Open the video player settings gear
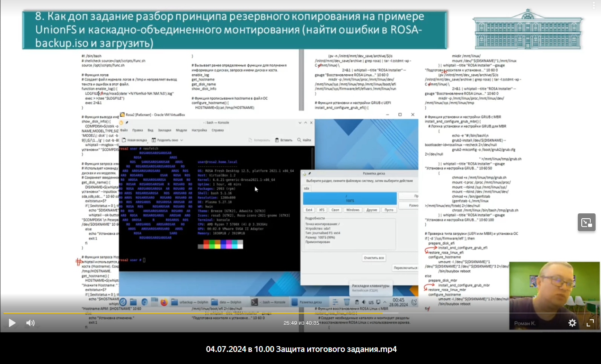The height and width of the screenshot is (364, 601). click(x=572, y=322)
